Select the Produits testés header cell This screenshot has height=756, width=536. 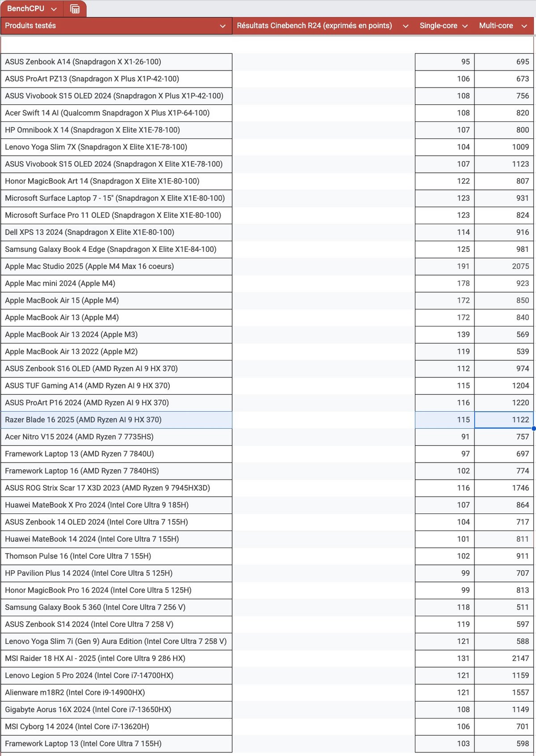coord(116,26)
